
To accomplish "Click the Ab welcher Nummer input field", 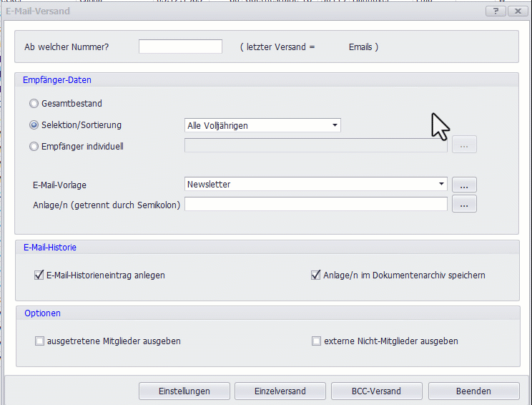I will point(180,47).
